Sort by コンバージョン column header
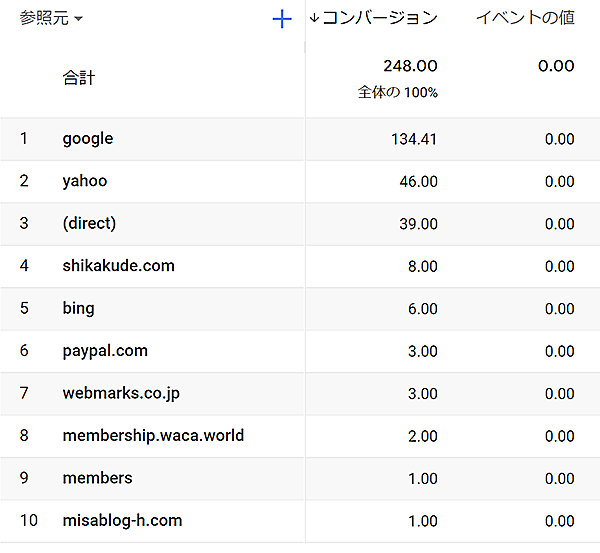 pyautogui.click(x=379, y=18)
